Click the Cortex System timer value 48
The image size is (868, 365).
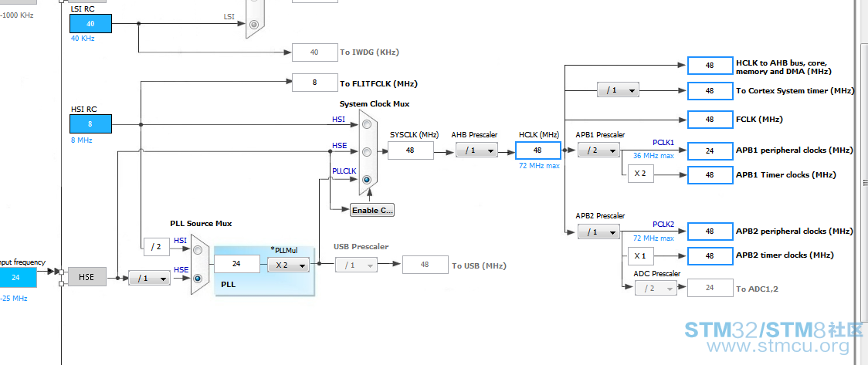pos(710,91)
